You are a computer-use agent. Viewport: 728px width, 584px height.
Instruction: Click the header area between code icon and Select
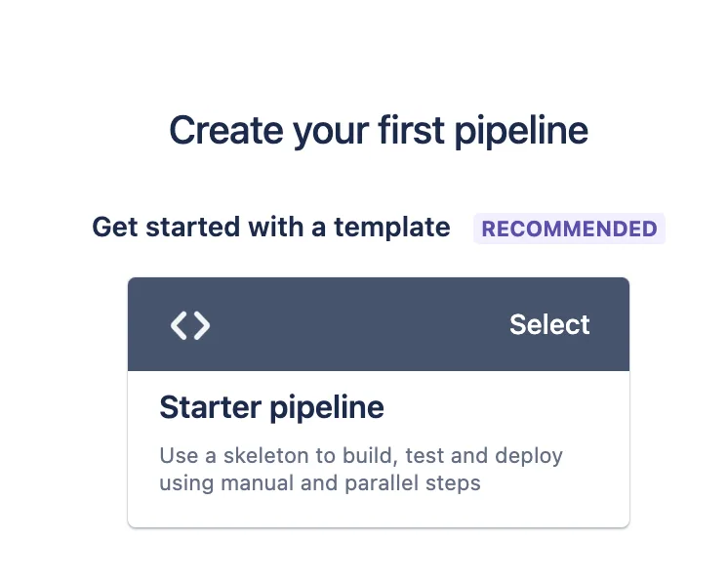coord(360,324)
